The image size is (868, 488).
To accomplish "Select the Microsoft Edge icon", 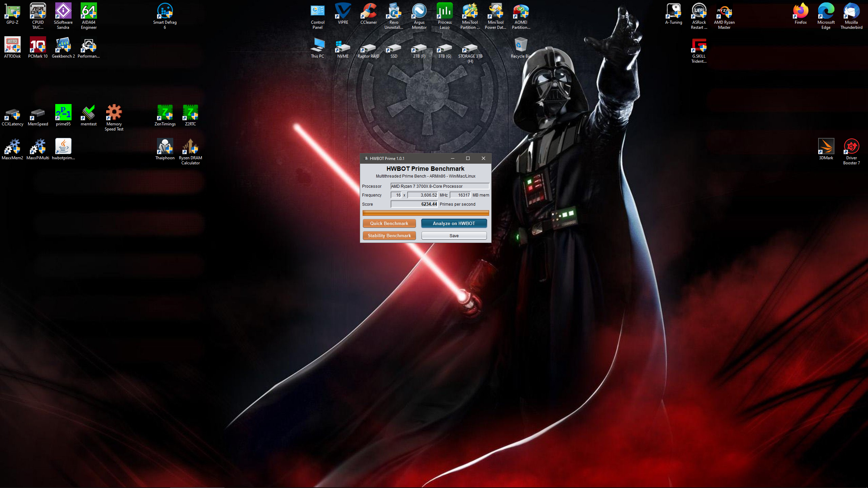I will pos(826,16).
